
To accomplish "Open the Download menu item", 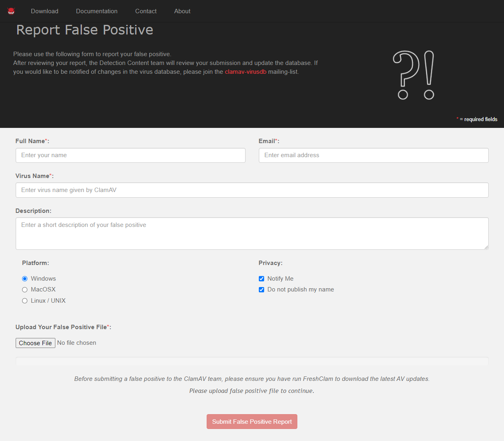I will 44,11.
